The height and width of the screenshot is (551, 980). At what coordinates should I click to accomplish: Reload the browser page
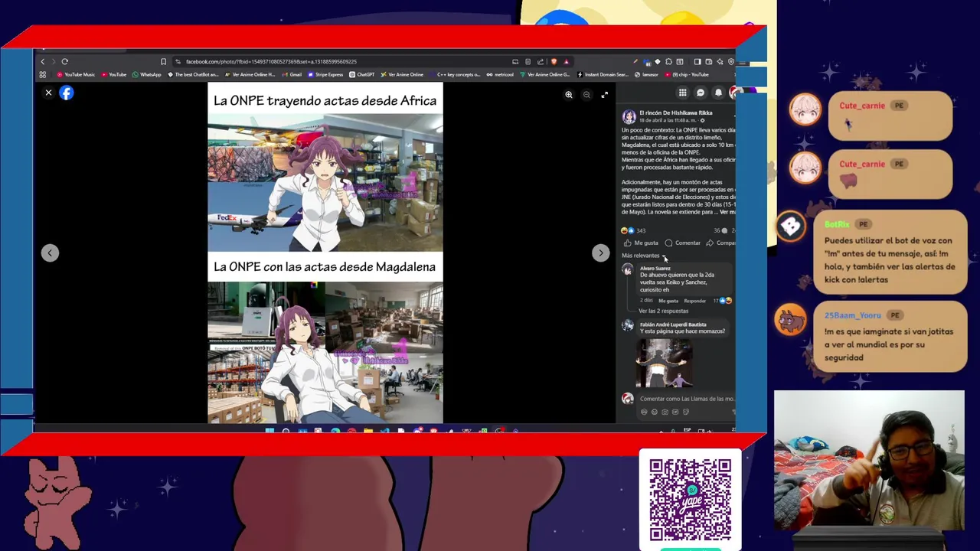[x=64, y=61]
